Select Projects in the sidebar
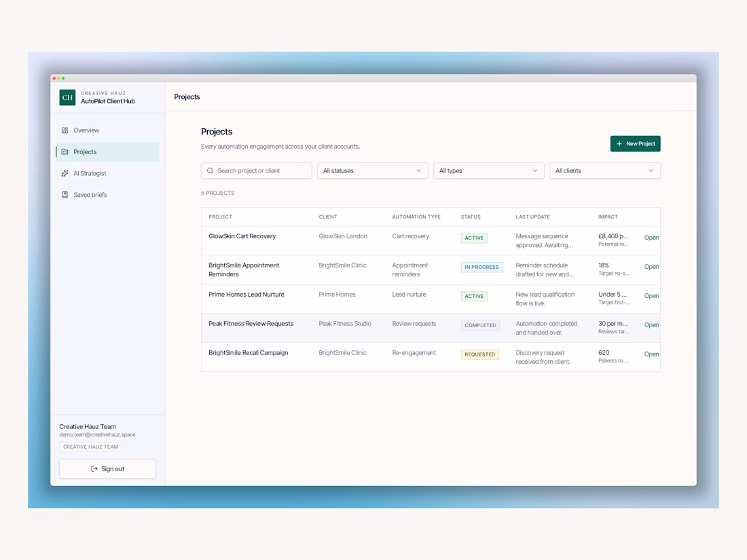Screen dimensions: 747x560 tap(108, 152)
